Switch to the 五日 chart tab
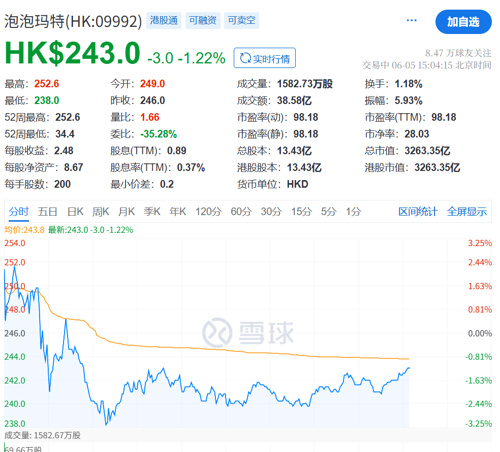The height and width of the screenshot is (452, 500). pyautogui.click(x=47, y=211)
